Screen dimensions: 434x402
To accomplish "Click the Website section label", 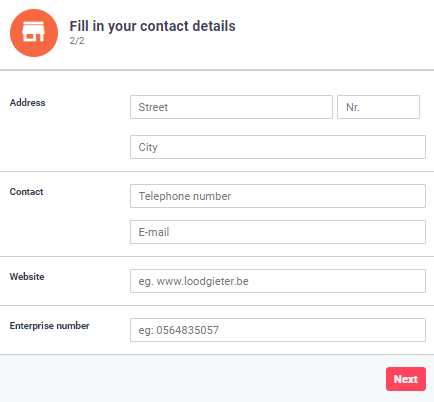I will 27,277.
